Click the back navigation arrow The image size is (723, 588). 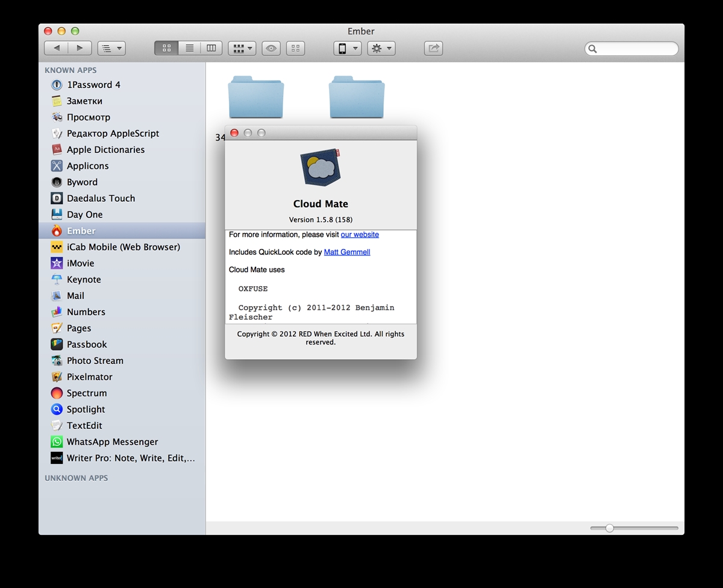tap(57, 48)
